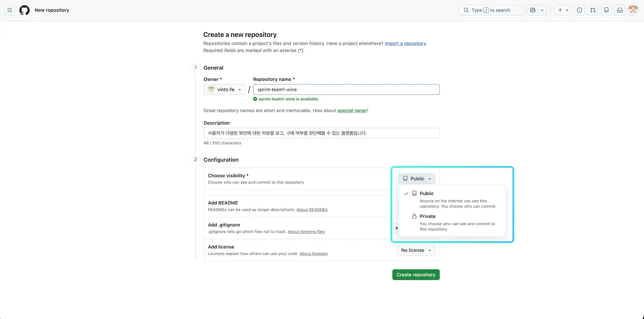Open the hamburger navigation menu
Screen dimensions: 644x319
pyautogui.click(x=10, y=10)
